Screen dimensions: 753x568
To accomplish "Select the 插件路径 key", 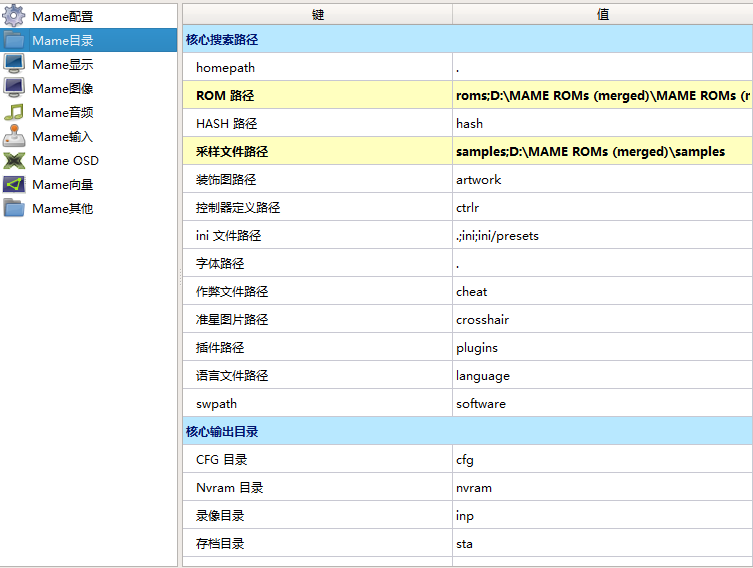I will point(317,347).
